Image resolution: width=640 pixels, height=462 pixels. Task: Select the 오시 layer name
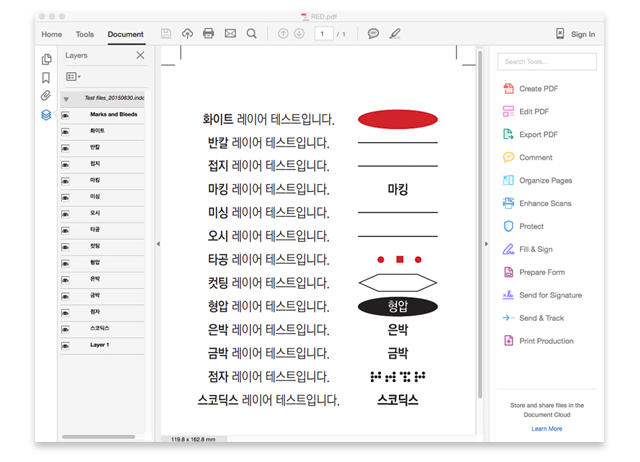95,213
